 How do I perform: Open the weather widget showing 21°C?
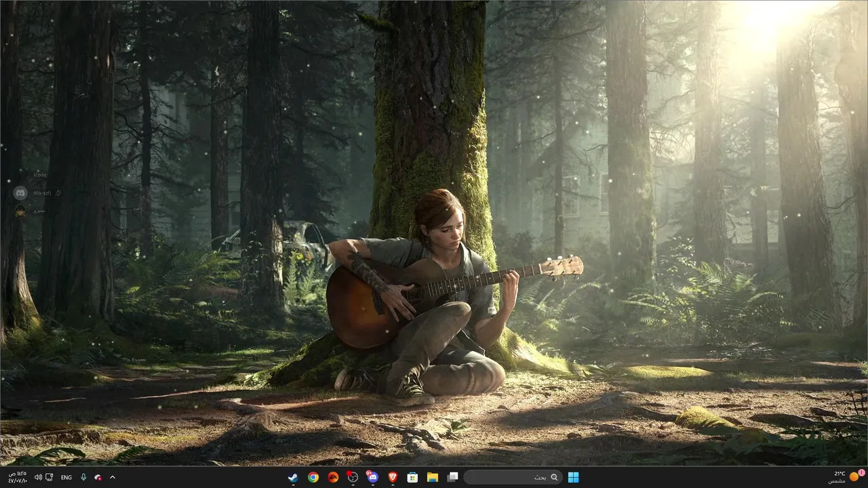coord(846,477)
